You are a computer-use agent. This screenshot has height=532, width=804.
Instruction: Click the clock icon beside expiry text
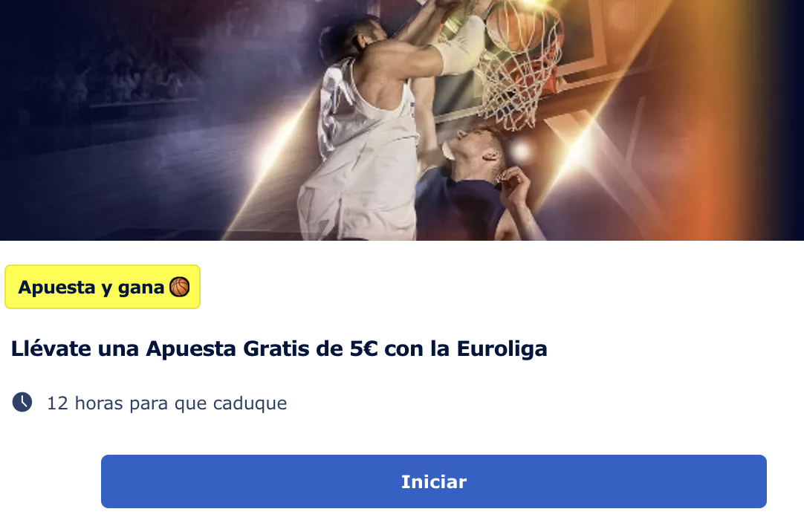22,402
